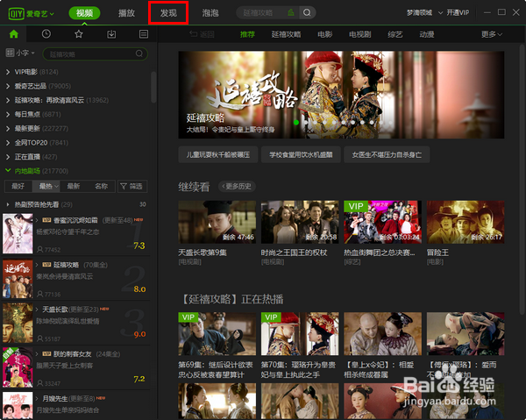
Task: Open the 更多 dropdown in category bar
Action: (x=492, y=34)
